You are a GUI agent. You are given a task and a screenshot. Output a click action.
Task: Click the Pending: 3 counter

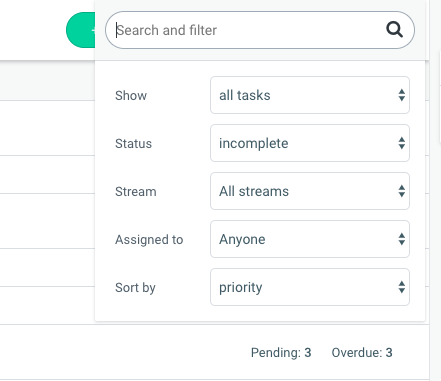281,352
